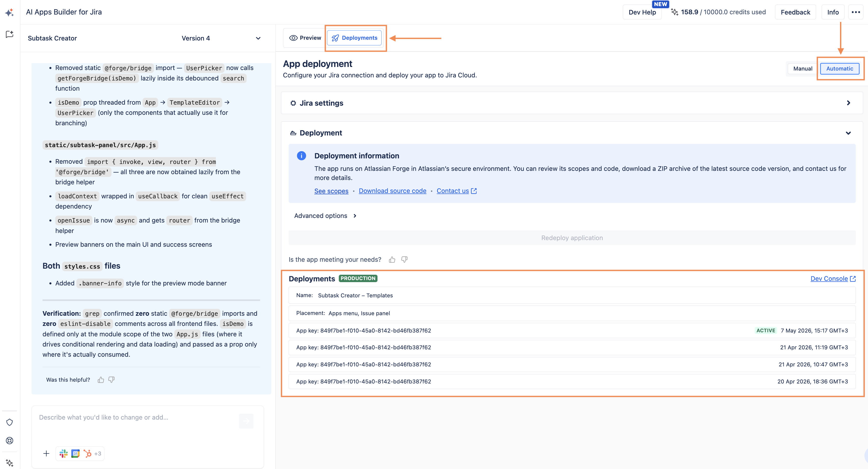This screenshot has width=868, height=469.
Task: Expand Advanced options
Action: click(325, 216)
